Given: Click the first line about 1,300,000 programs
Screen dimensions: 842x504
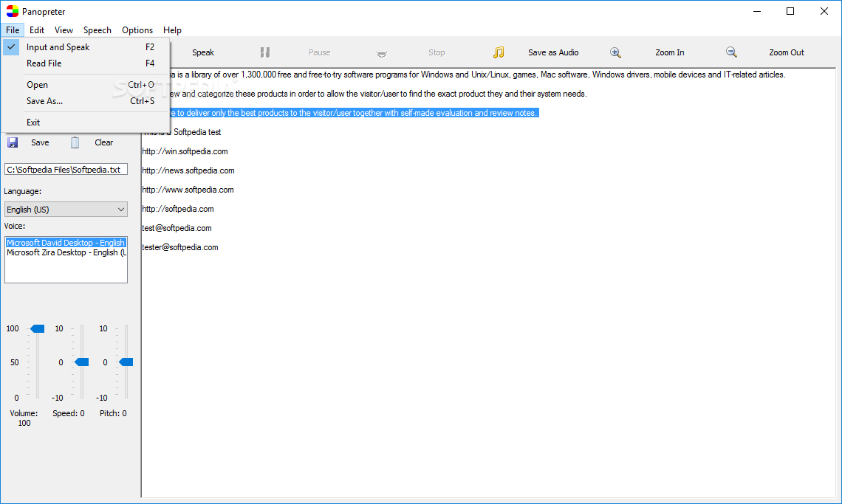Looking at the screenshot, I should tap(478, 75).
